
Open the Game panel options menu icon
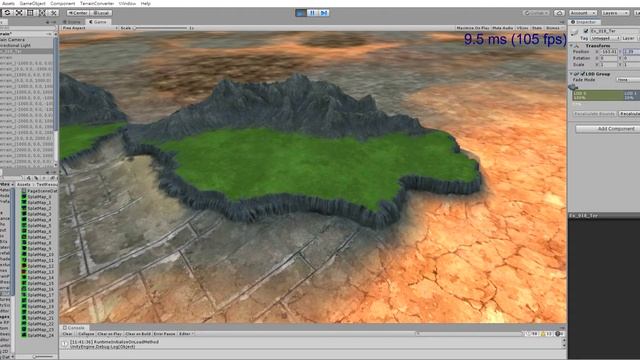[562, 22]
